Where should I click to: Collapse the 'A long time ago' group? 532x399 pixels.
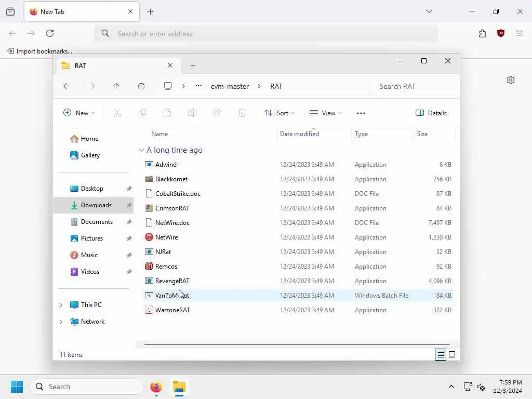[141, 150]
